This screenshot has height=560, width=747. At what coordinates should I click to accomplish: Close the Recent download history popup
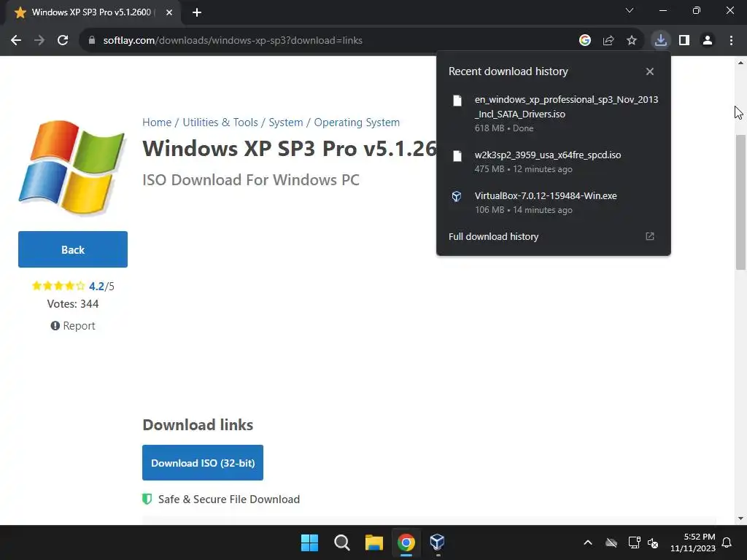pyautogui.click(x=650, y=71)
